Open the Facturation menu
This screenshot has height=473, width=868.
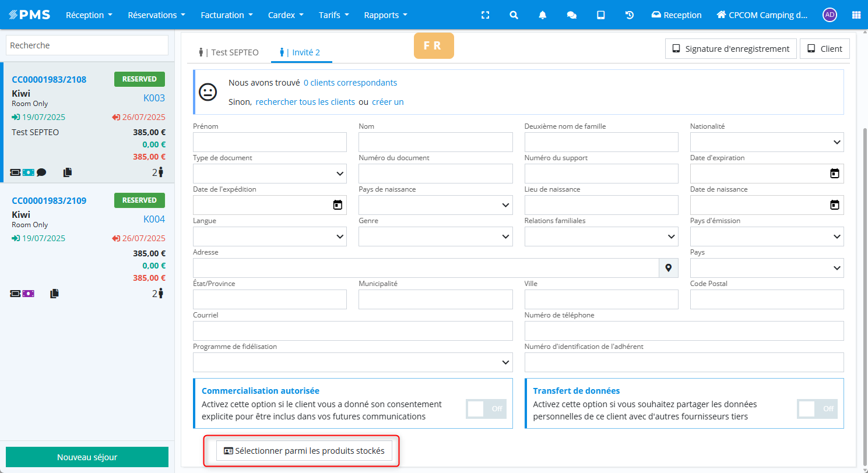click(227, 15)
